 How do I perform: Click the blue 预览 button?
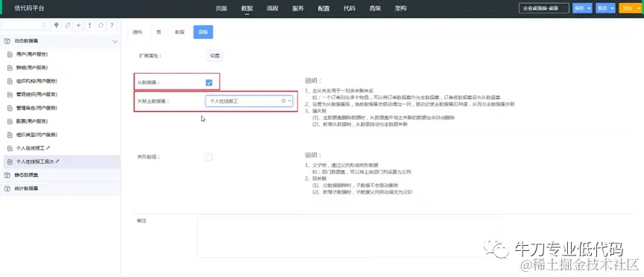pyautogui.click(x=602, y=8)
